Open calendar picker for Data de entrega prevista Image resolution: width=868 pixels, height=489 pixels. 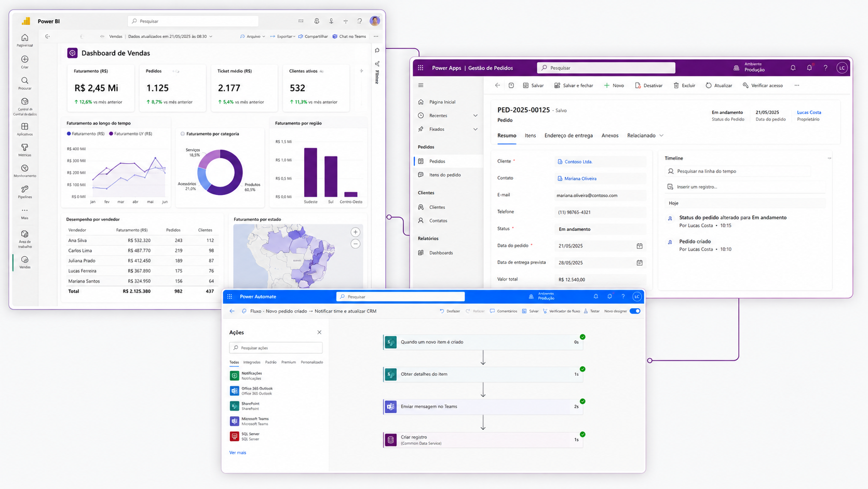click(x=640, y=263)
